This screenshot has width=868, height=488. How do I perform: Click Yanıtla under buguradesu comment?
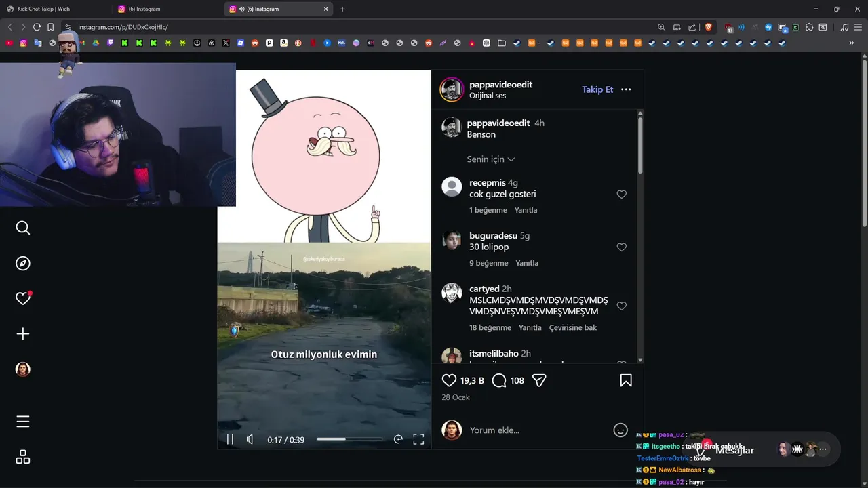point(527,263)
